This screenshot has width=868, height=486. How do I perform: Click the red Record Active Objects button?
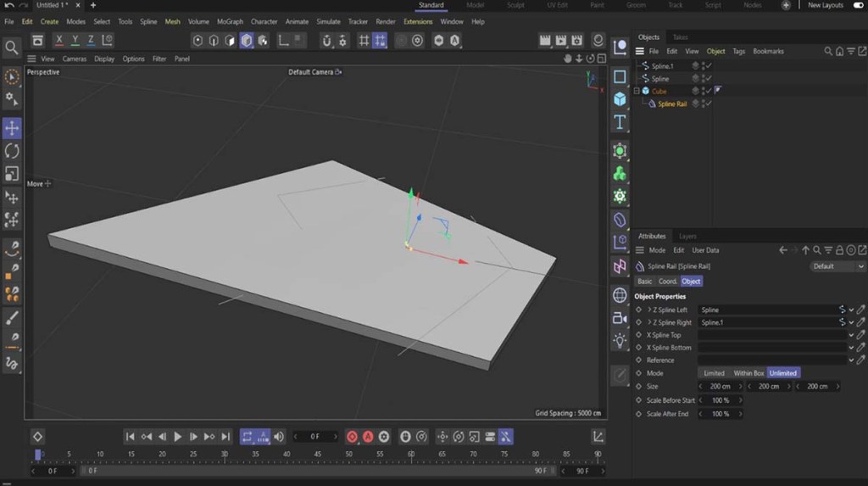pos(352,437)
